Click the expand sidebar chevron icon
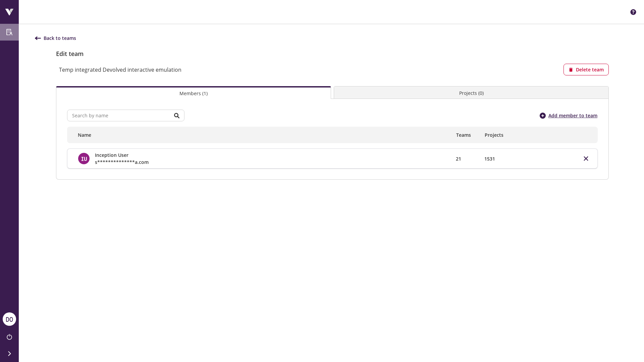Screen dimensions: 644x362 pos(9,354)
